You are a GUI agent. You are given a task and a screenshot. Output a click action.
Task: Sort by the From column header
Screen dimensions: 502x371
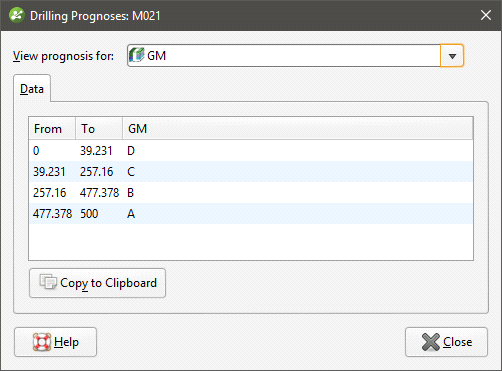(52, 128)
